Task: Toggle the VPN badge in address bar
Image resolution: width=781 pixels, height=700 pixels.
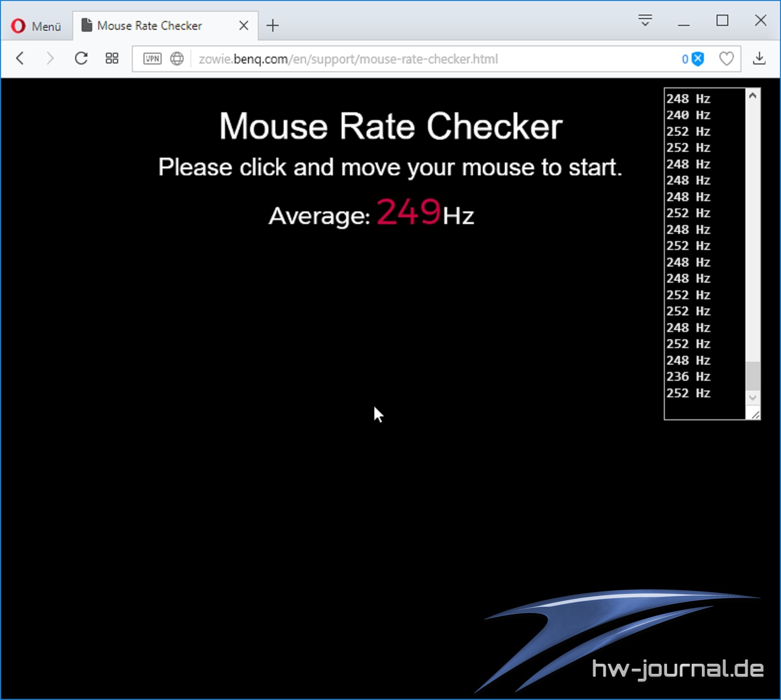Action: [152, 59]
